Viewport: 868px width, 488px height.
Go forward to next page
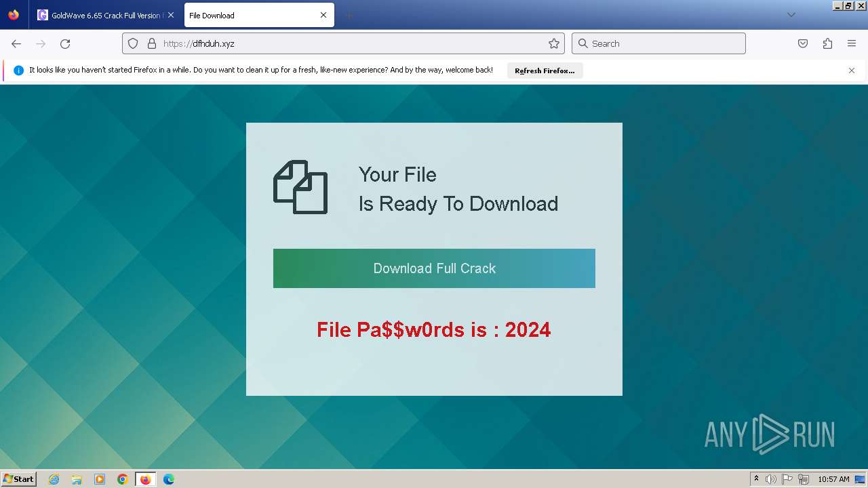[x=41, y=43]
